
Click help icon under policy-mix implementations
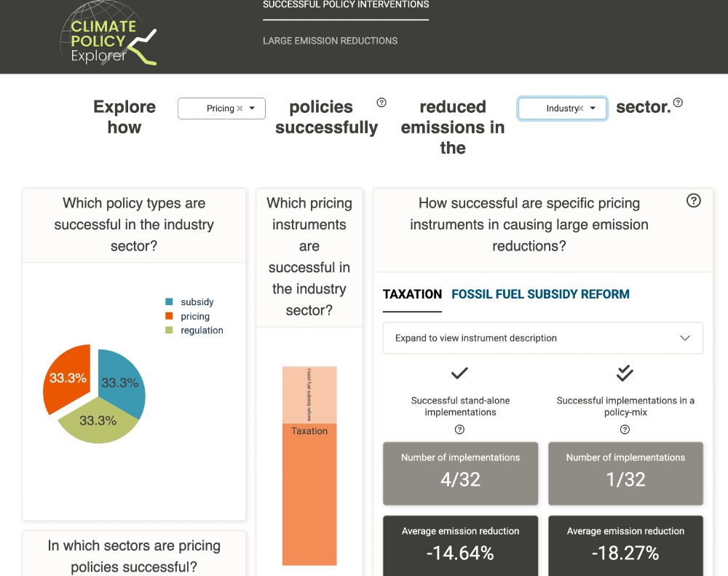625,430
